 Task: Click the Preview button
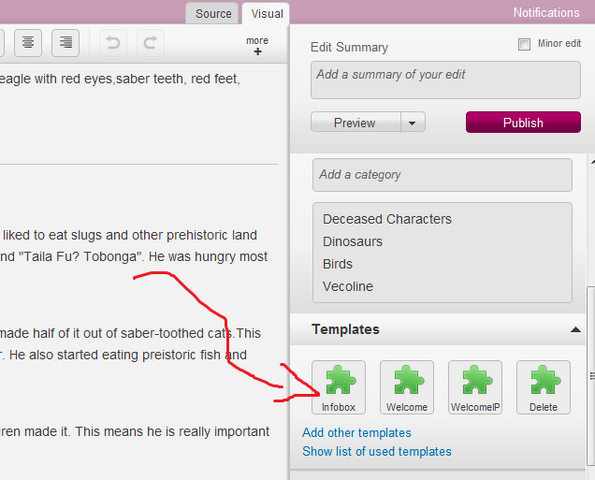tap(356, 122)
